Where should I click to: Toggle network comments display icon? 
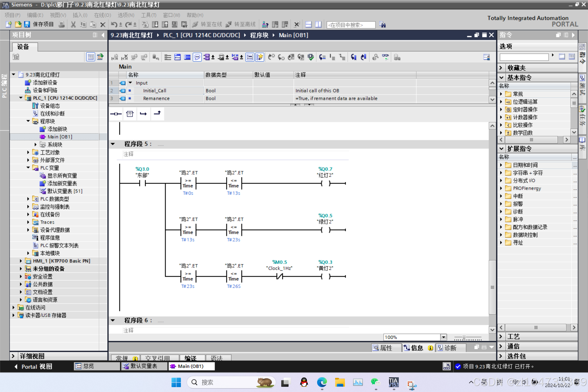pos(250,57)
